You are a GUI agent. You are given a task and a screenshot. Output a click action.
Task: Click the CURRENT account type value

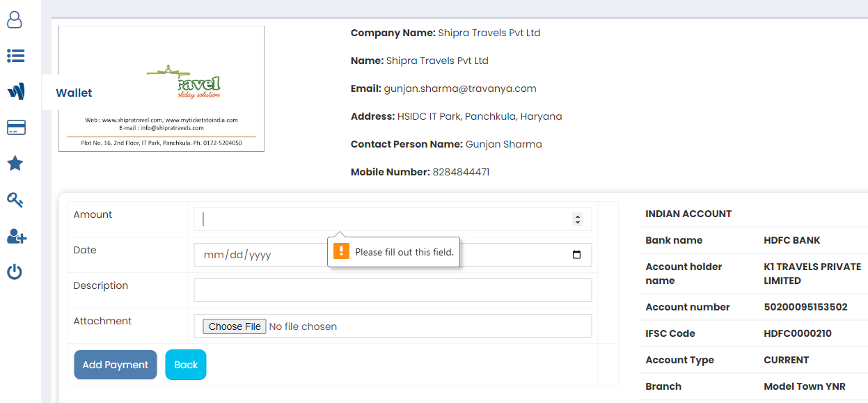coord(787,360)
